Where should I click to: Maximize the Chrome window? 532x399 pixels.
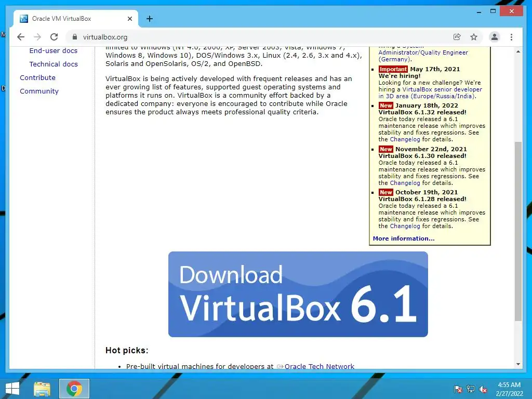click(493, 11)
